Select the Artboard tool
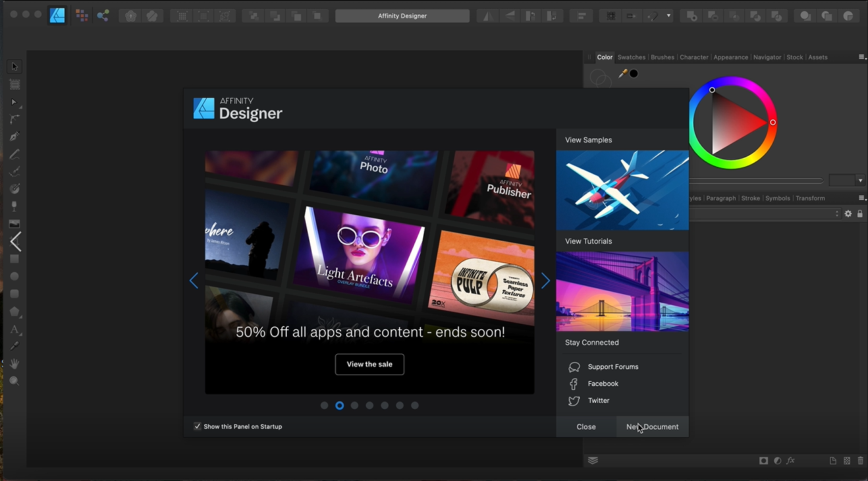Image resolution: width=868 pixels, height=481 pixels. click(15, 84)
